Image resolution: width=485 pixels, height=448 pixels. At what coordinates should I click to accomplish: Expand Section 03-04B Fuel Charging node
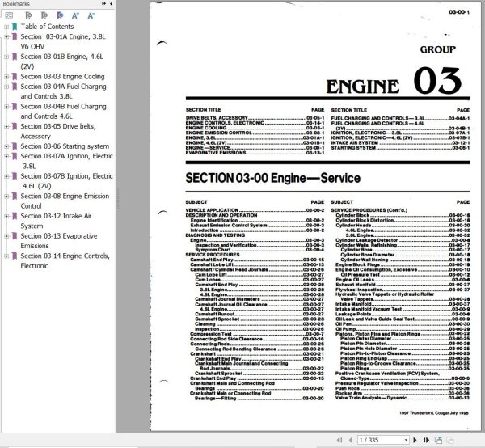[x=6, y=107]
